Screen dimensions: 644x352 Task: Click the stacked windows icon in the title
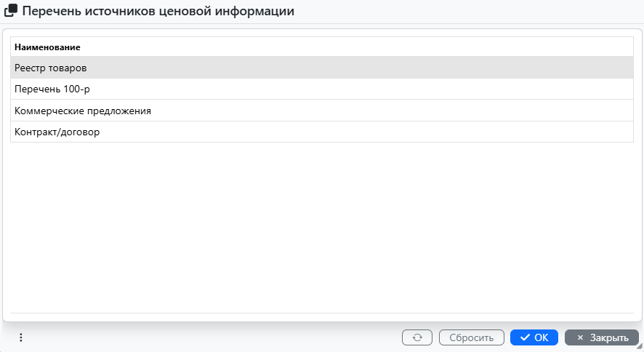coord(11,12)
